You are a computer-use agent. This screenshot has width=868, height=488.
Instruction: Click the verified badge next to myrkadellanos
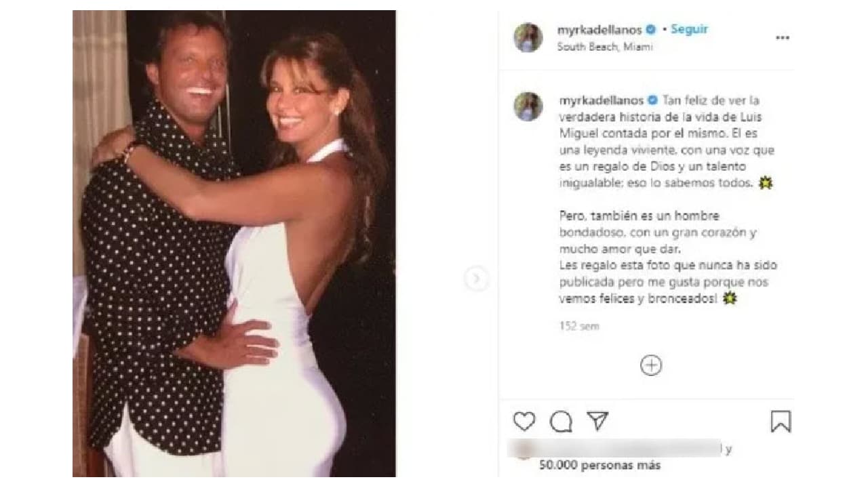(652, 29)
